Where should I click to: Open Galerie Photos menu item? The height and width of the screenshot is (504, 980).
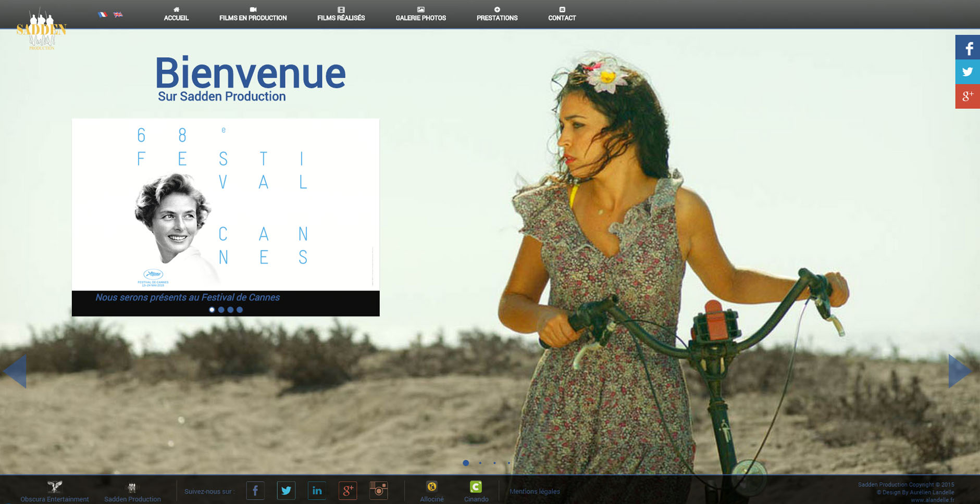point(420,15)
